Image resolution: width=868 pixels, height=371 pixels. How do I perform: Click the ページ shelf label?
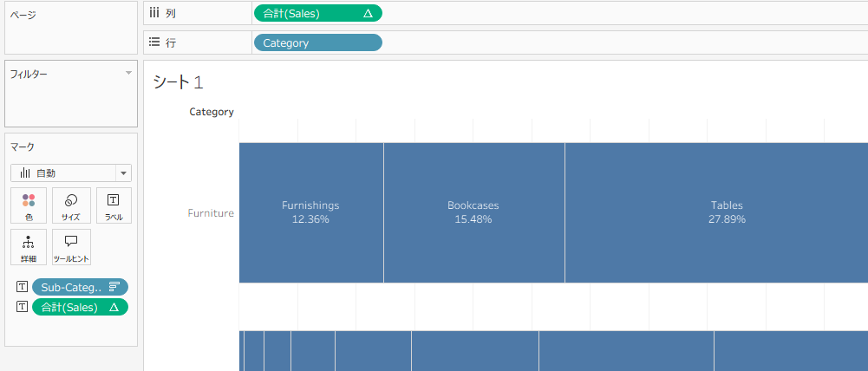tap(23, 15)
